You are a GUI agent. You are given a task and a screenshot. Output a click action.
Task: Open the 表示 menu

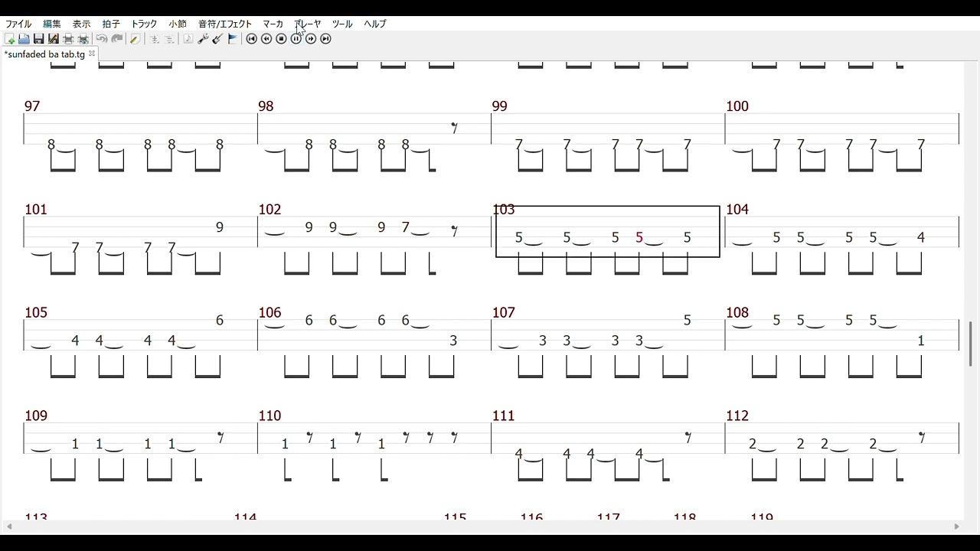tap(82, 24)
